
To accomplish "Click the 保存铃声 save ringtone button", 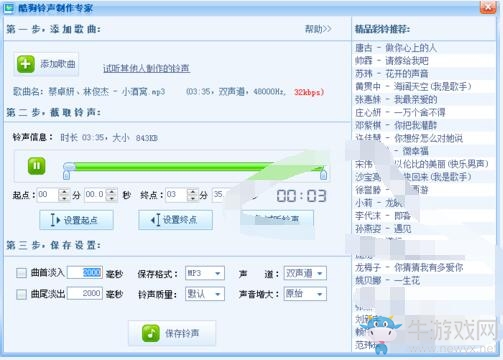I will 172,333.
